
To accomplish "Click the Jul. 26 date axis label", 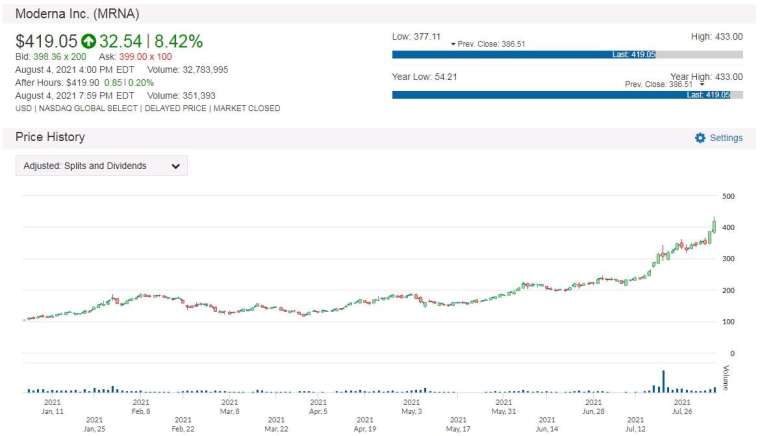I will point(682,407).
